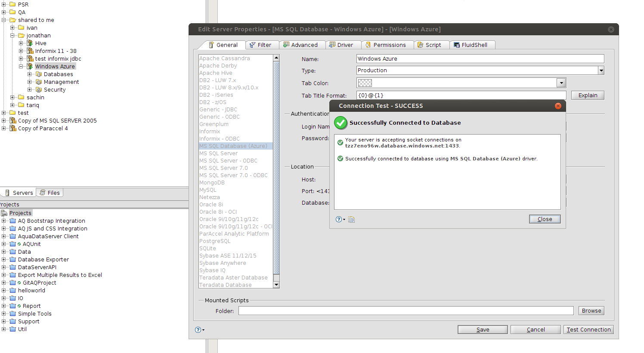Collapse the jonathan folder

(x=12, y=35)
